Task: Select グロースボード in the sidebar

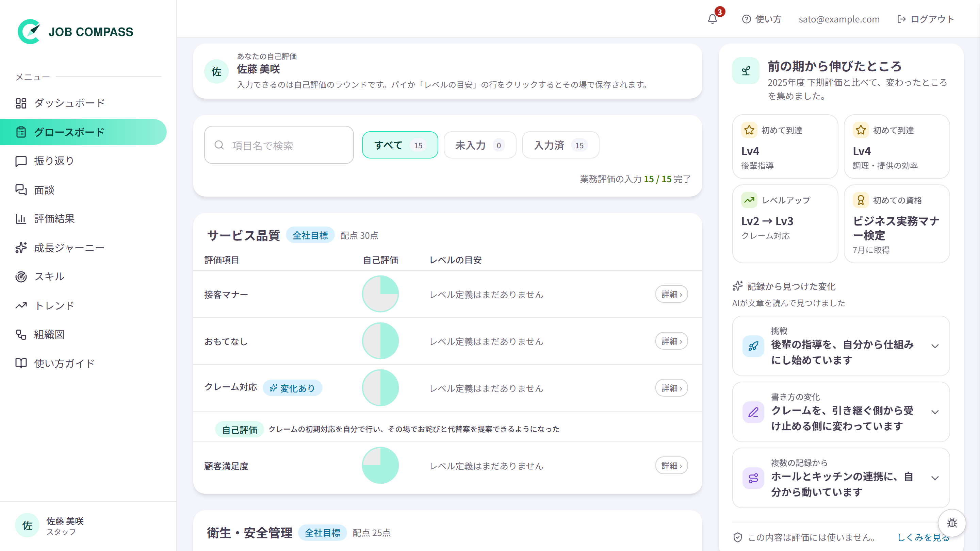Action: 83,132
